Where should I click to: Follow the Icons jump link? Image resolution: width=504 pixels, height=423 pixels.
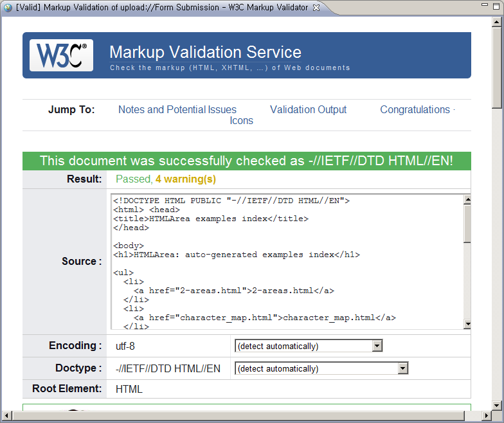tap(241, 121)
